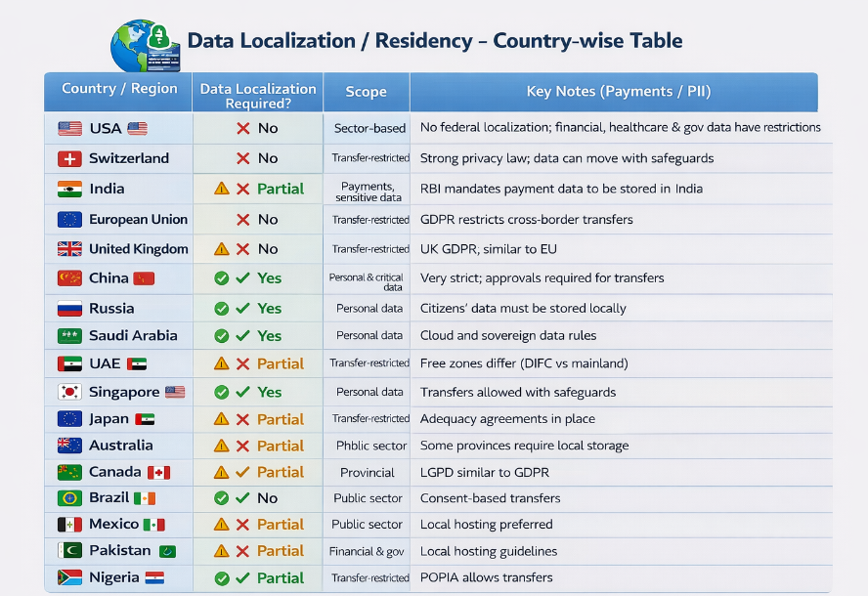Click the flag left of European Union
This screenshot has width=868, height=596.
(69, 220)
